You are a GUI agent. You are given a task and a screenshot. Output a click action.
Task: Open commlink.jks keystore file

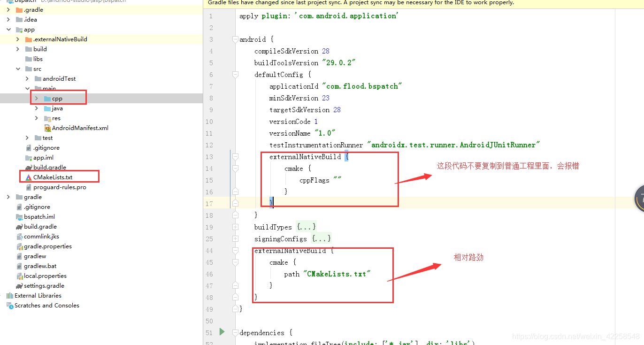click(x=41, y=237)
